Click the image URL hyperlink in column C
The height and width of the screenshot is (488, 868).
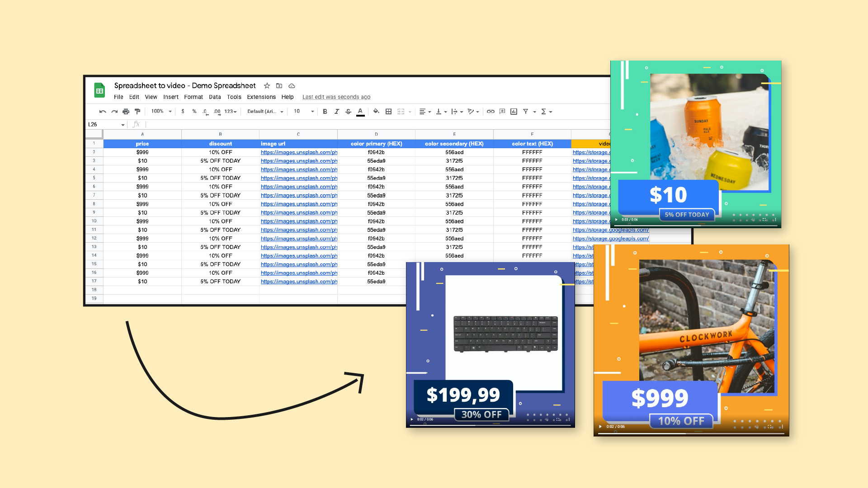pos(298,152)
